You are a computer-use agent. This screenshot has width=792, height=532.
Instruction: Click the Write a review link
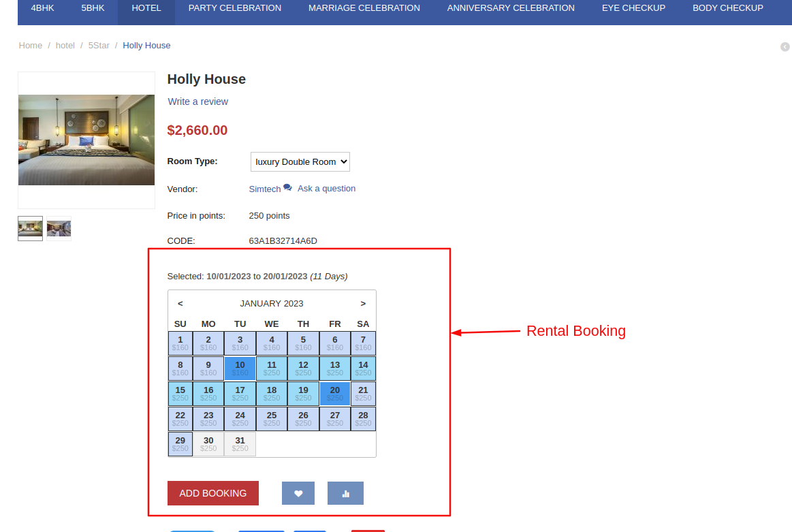[x=197, y=101]
